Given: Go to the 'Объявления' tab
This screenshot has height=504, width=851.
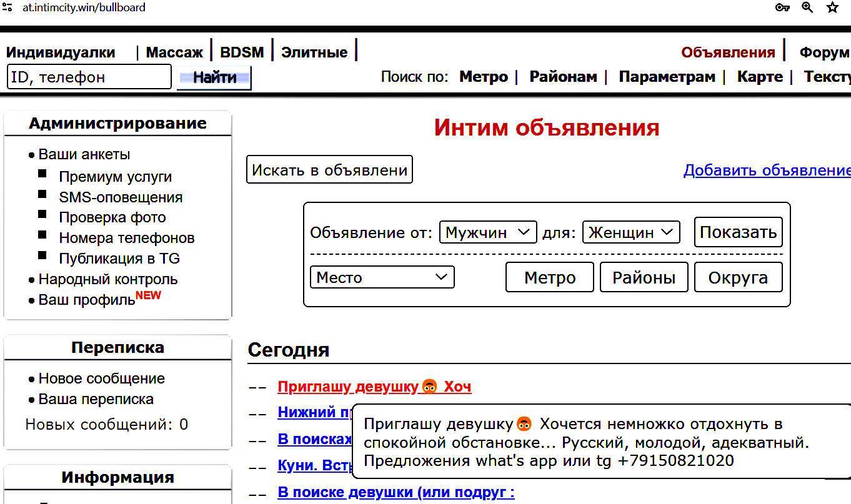Looking at the screenshot, I should [728, 52].
